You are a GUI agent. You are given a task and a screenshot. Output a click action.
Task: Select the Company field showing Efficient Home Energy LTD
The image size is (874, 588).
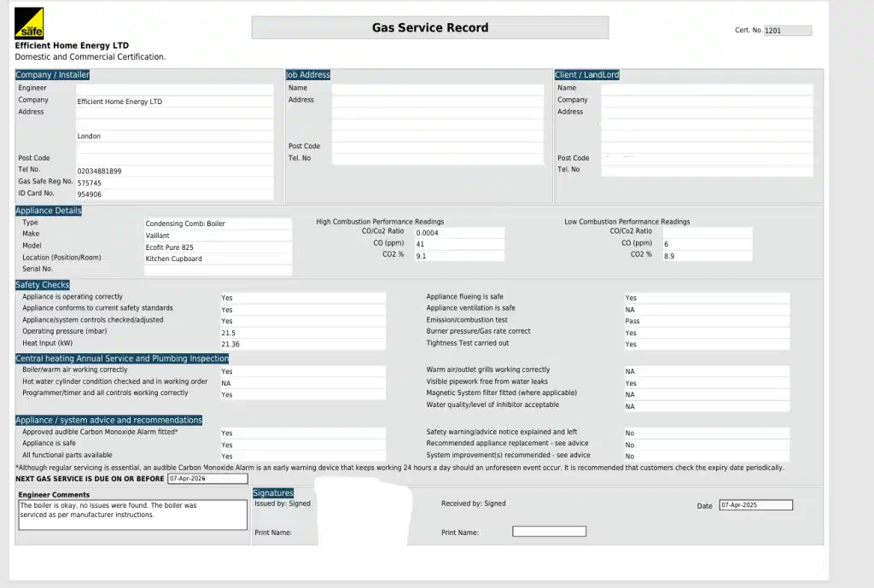(175, 101)
